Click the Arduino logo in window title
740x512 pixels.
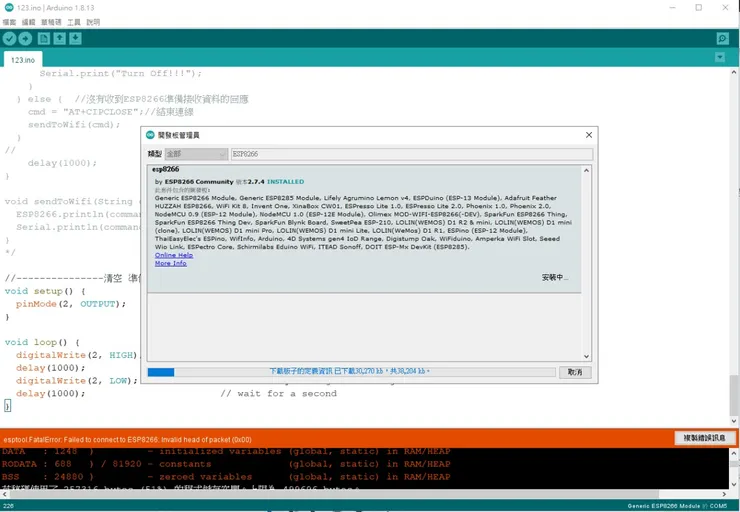(x=8, y=8)
